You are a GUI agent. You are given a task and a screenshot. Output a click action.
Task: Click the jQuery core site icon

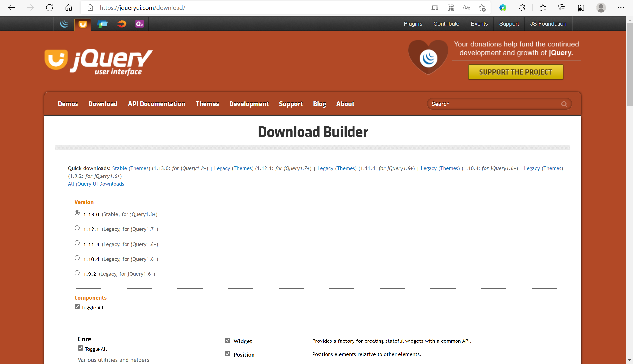[64, 24]
